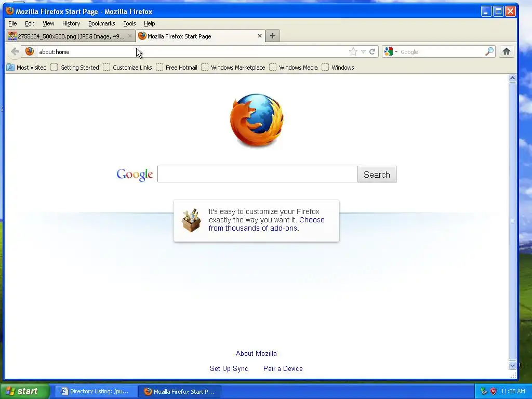Close the Mozilla Firefox Start Page tab
Screen dimensions: 532x399
[260, 36]
